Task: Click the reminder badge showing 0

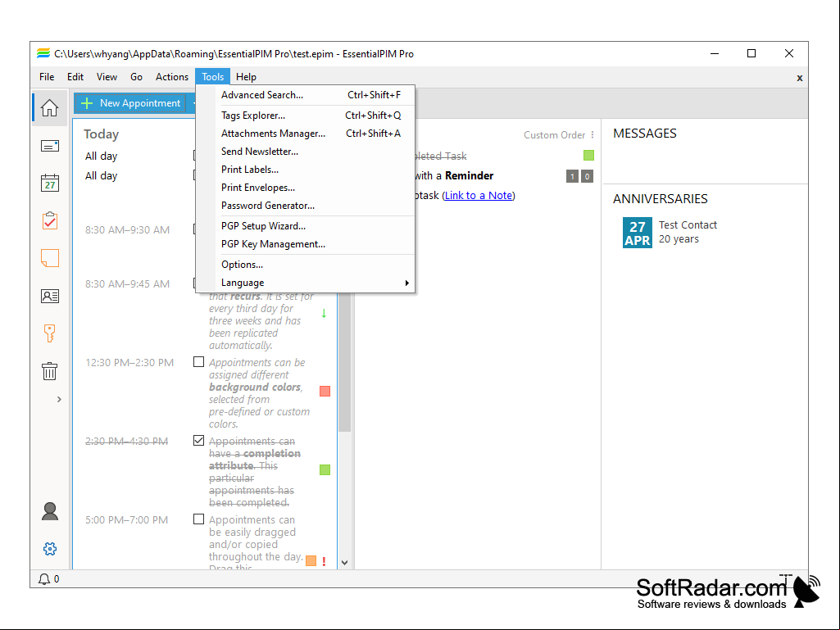Action: tap(587, 176)
